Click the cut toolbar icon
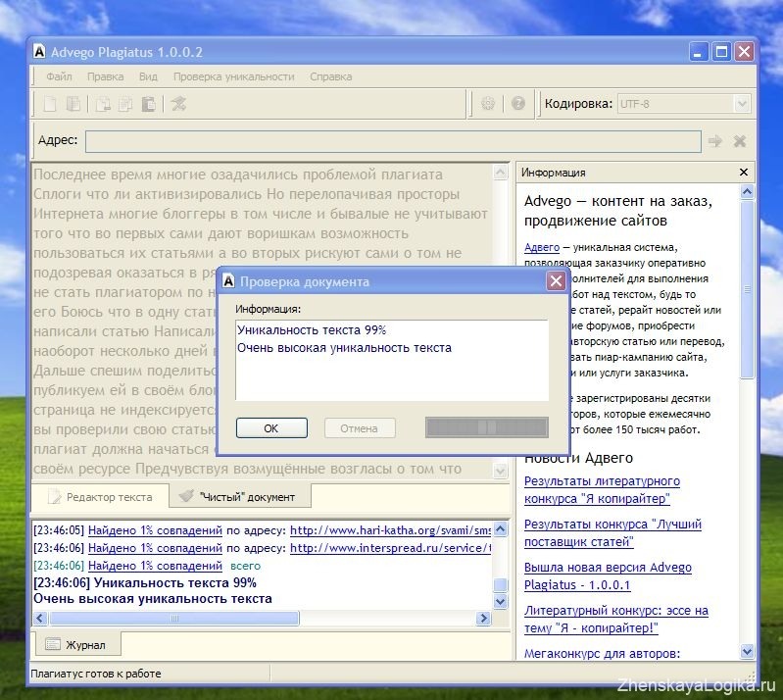This screenshot has width=783, height=700. click(x=103, y=104)
